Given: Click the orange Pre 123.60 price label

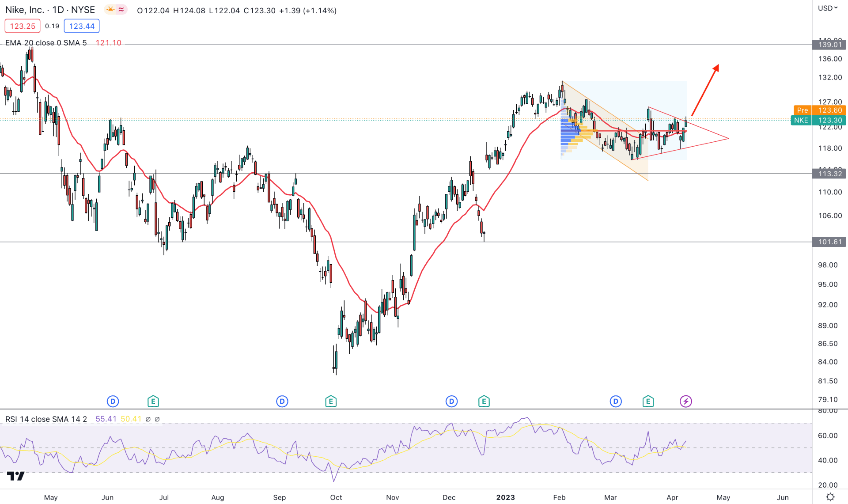Looking at the screenshot, I should [x=820, y=110].
